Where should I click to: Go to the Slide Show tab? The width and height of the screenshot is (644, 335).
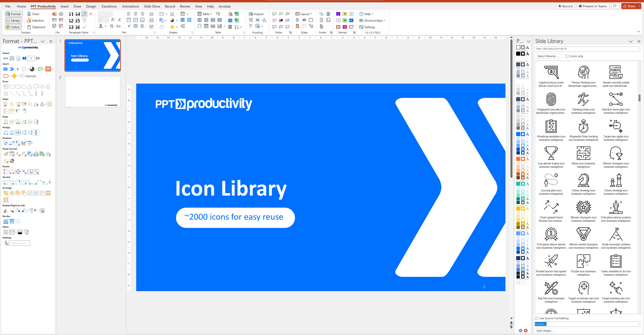click(x=152, y=6)
